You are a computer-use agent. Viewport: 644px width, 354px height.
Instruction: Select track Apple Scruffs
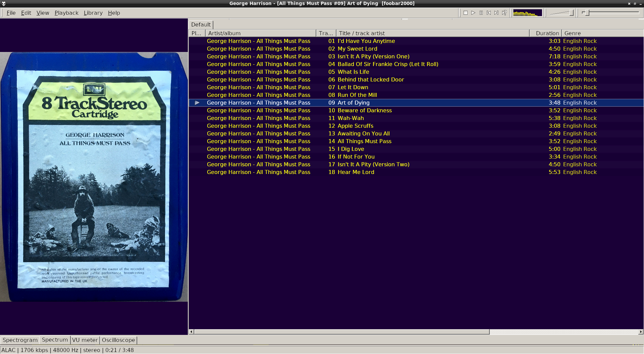coord(416,126)
